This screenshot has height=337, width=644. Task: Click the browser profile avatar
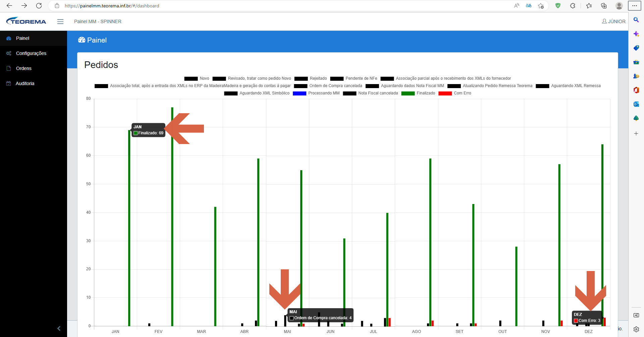tap(619, 6)
